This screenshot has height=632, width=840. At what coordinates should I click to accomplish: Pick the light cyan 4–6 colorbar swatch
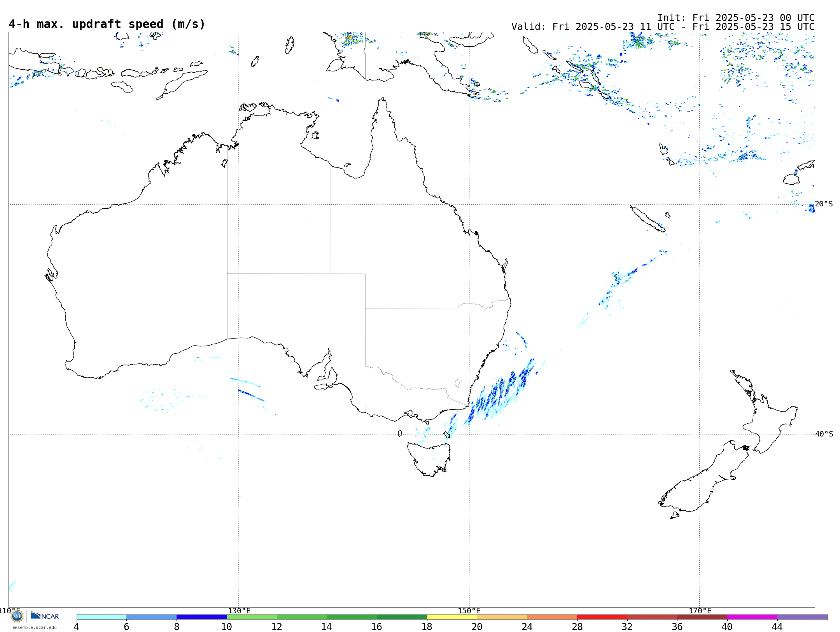click(x=101, y=617)
